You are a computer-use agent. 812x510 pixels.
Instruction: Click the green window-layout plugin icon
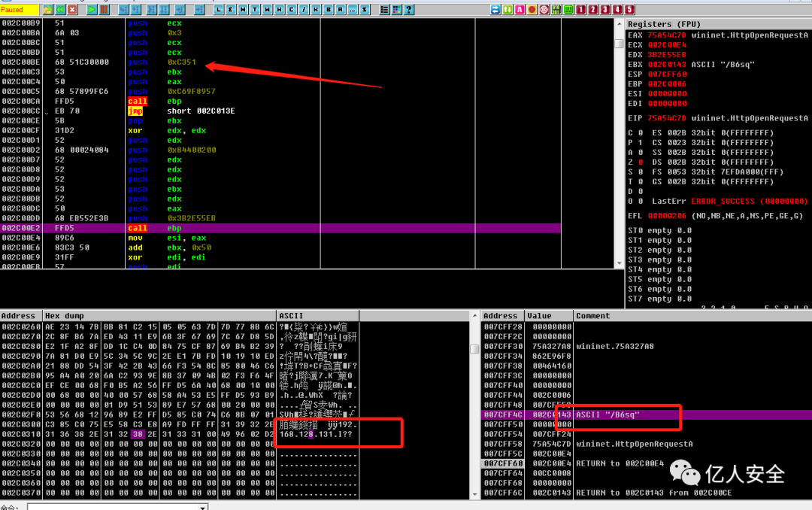[x=568, y=9]
